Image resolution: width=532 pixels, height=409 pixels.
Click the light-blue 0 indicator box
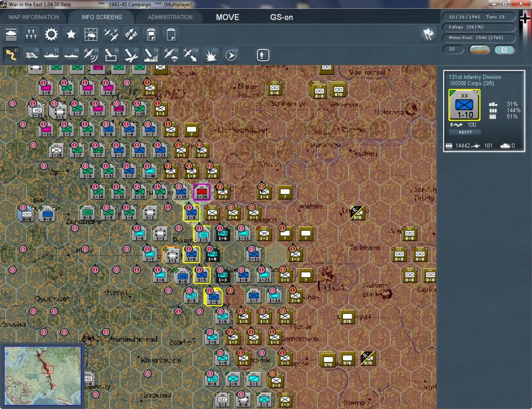(504, 49)
